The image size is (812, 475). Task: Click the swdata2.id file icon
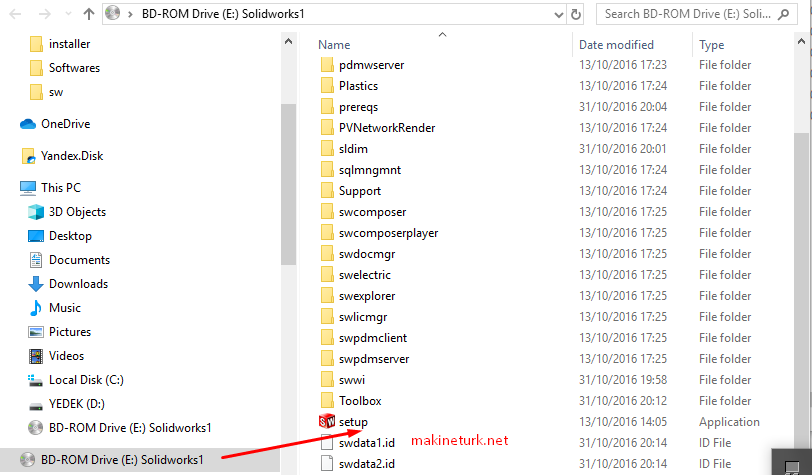327,463
